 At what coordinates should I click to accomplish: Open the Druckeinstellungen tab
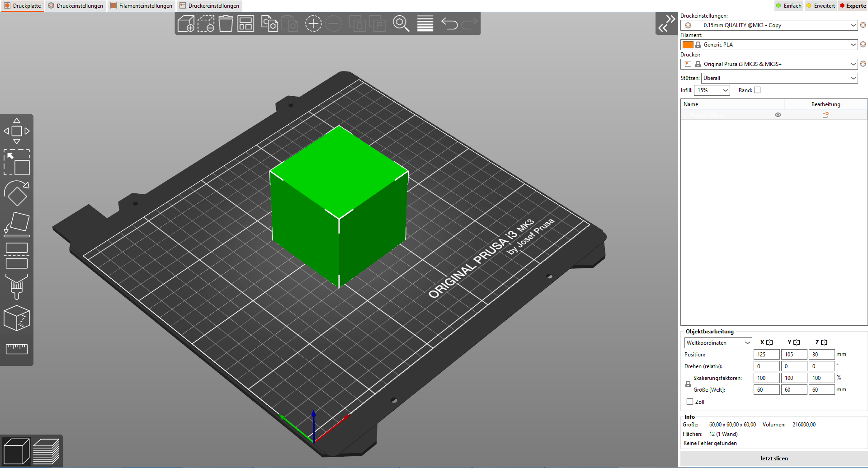(x=75, y=6)
